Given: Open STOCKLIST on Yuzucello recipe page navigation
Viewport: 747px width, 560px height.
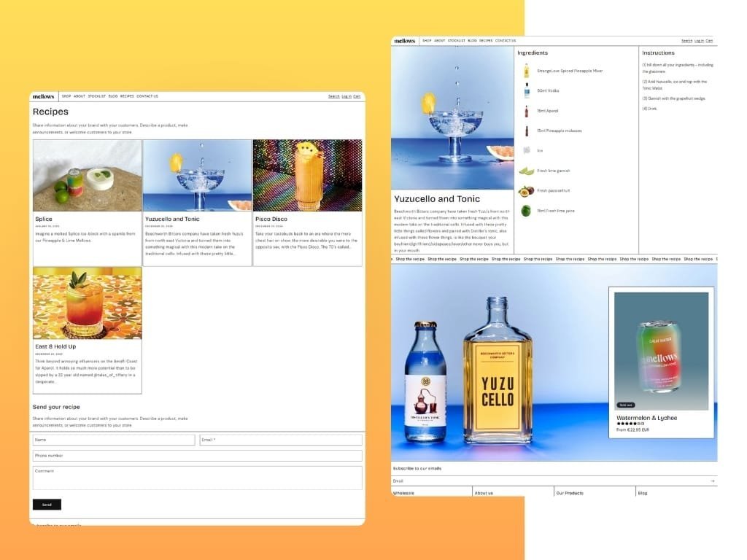Looking at the screenshot, I should [x=457, y=41].
